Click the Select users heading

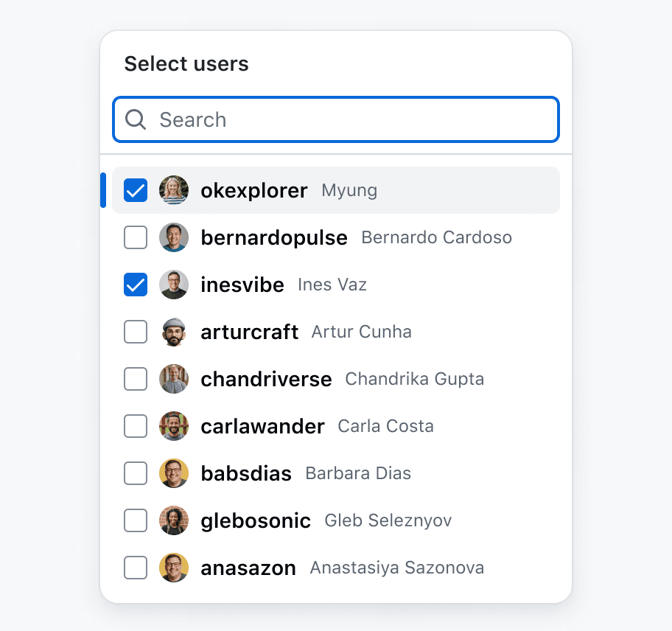(x=186, y=64)
